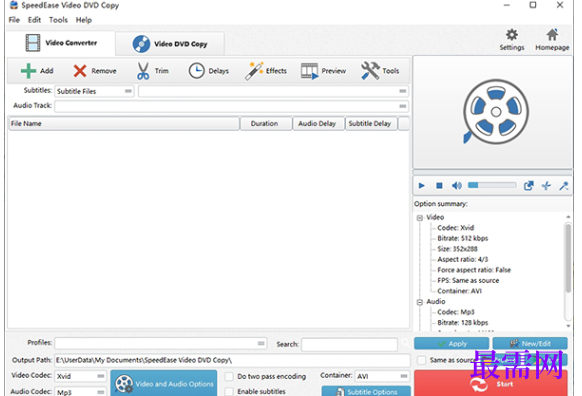Screen dimensions: 582x396
Task: Open the Tools wrench icon in toolbar
Action: (370, 71)
